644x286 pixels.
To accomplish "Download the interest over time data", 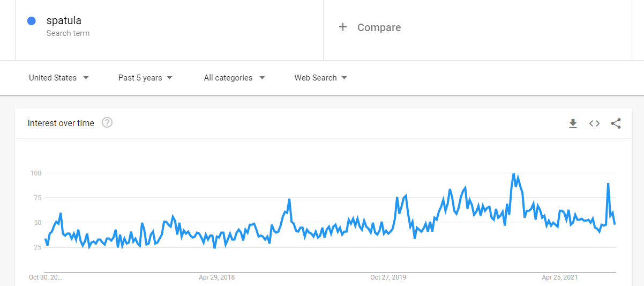I will click(573, 123).
